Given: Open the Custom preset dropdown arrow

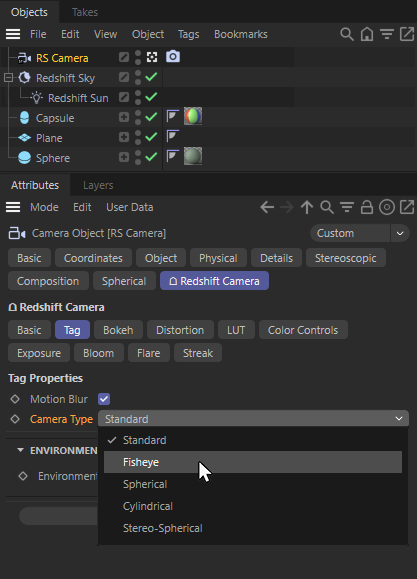Looking at the screenshot, I should 400,233.
